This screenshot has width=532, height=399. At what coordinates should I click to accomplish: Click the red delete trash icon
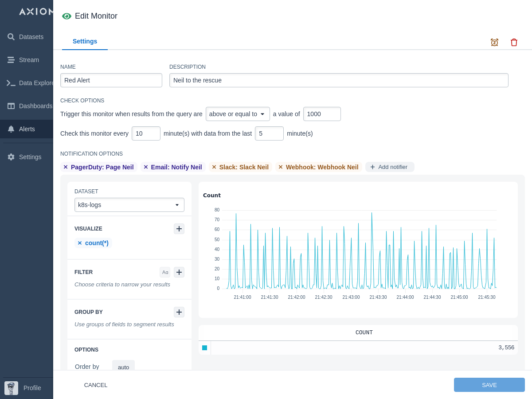pyautogui.click(x=514, y=42)
